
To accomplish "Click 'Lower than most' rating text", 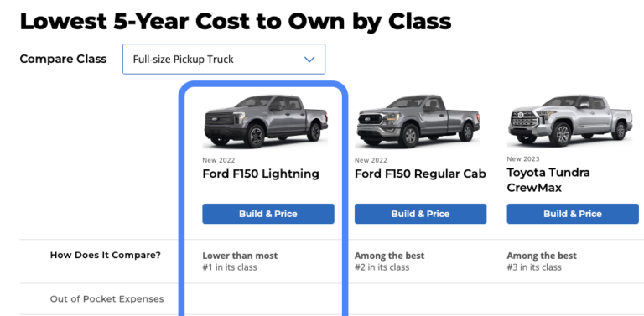I will coord(240,256).
